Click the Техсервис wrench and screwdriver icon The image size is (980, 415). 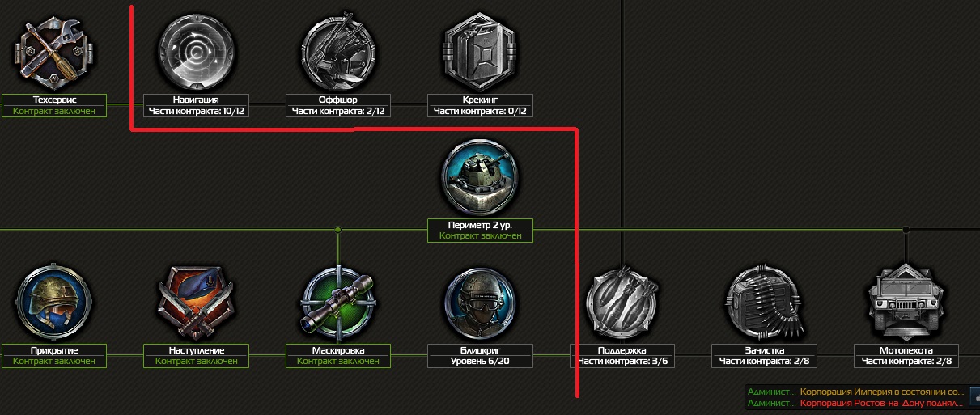pyautogui.click(x=54, y=53)
